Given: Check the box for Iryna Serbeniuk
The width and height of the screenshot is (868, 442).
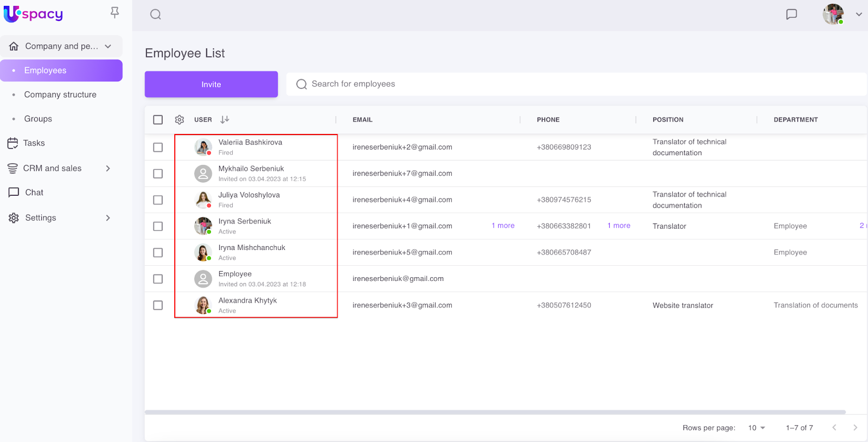Looking at the screenshot, I should point(158,226).
